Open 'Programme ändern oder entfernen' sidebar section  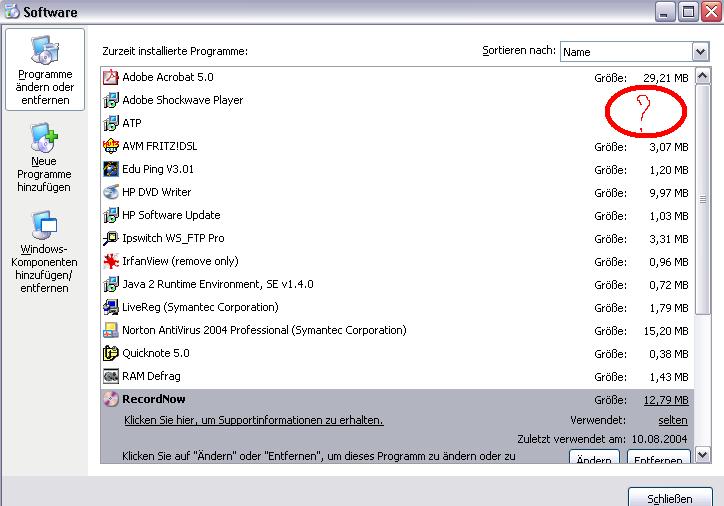click(x=45, y=70)
